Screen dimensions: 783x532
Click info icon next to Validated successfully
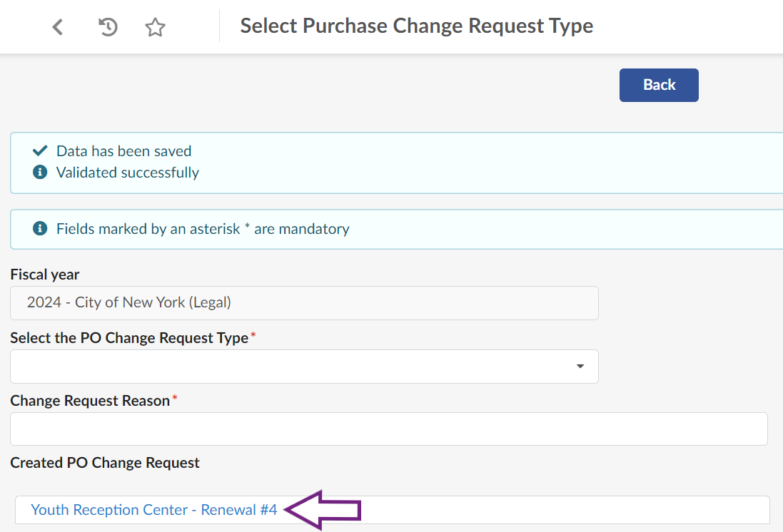point(40,173)
